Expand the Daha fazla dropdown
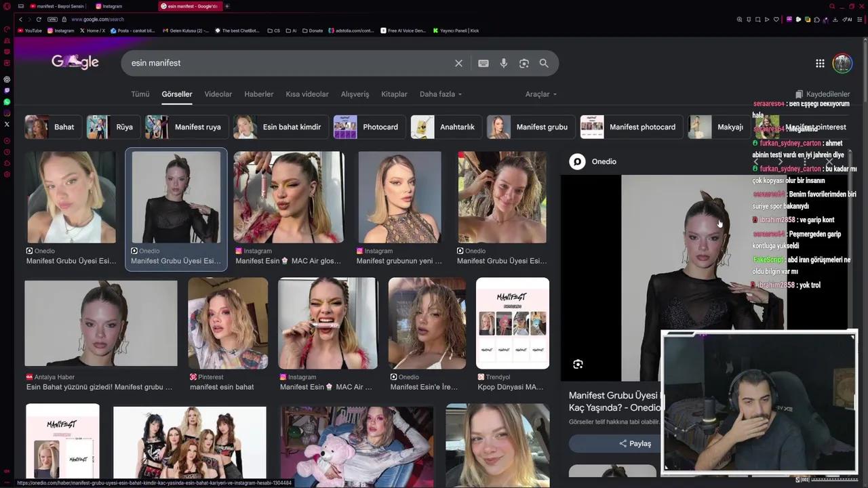Image resolution: width=868 pixels, height=488 pixels. tap(440, 94)
